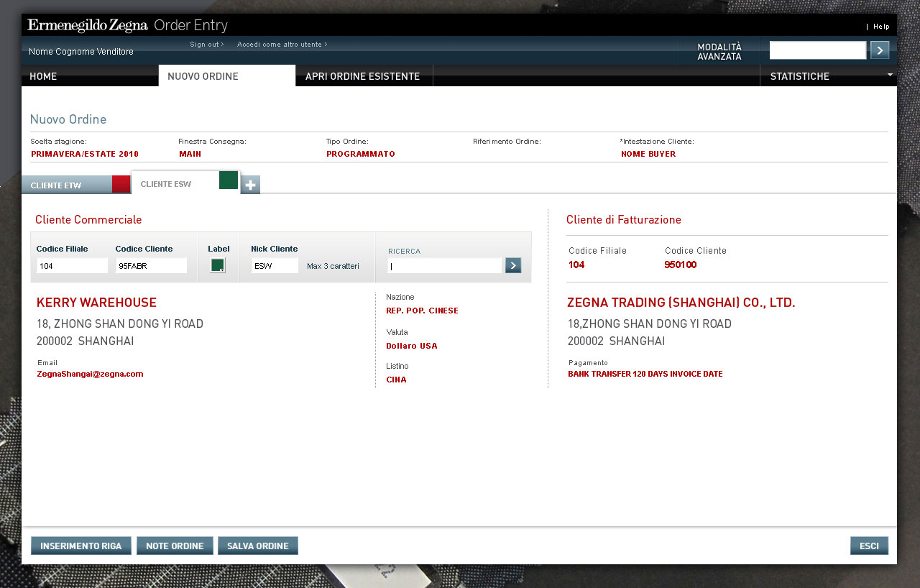Open APRI ORDINE ESISTENTE tab

tap(364, 76)
